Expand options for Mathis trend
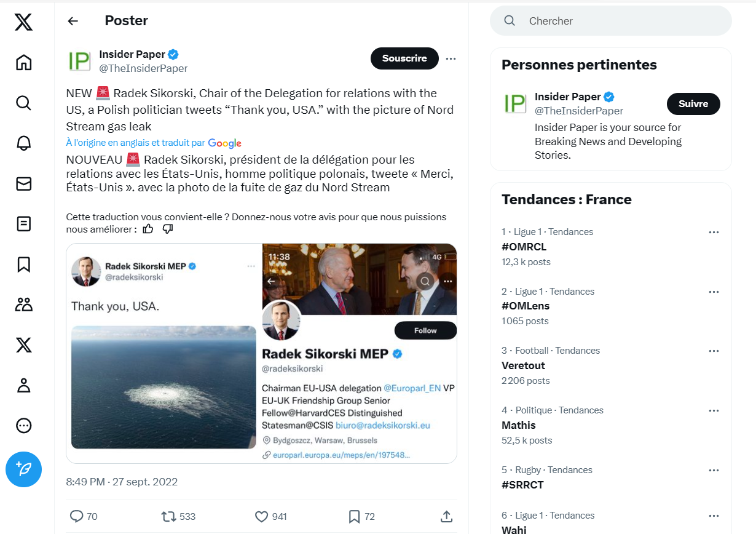 (x=714, y=410)
